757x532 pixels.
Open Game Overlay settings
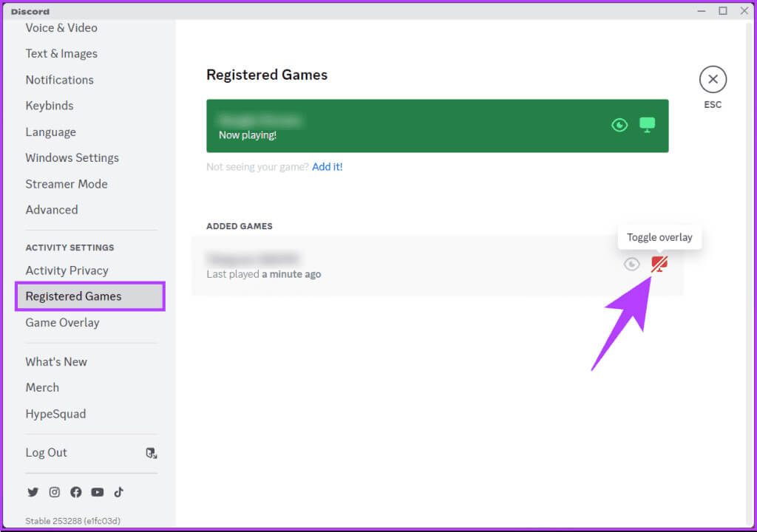click(62, 322)
